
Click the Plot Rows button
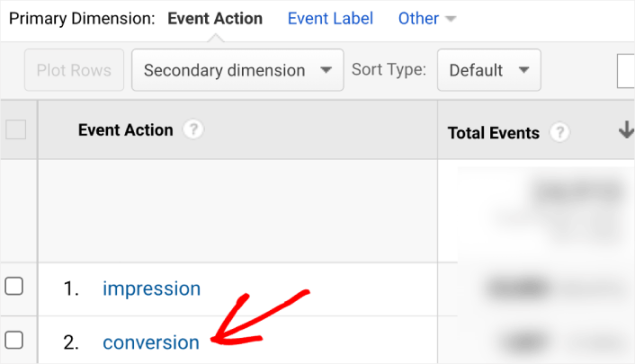click(74, 70)
